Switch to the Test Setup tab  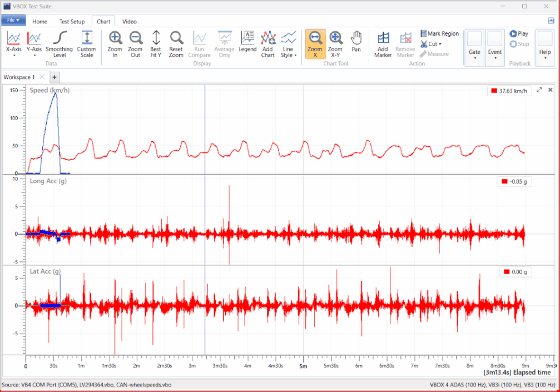tap(72, 22)
